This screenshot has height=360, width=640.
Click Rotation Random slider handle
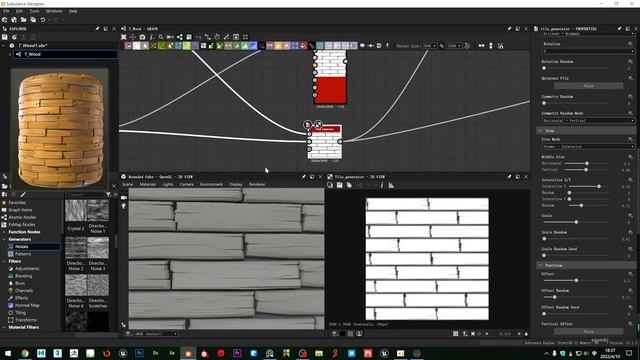tap(544, 68)
